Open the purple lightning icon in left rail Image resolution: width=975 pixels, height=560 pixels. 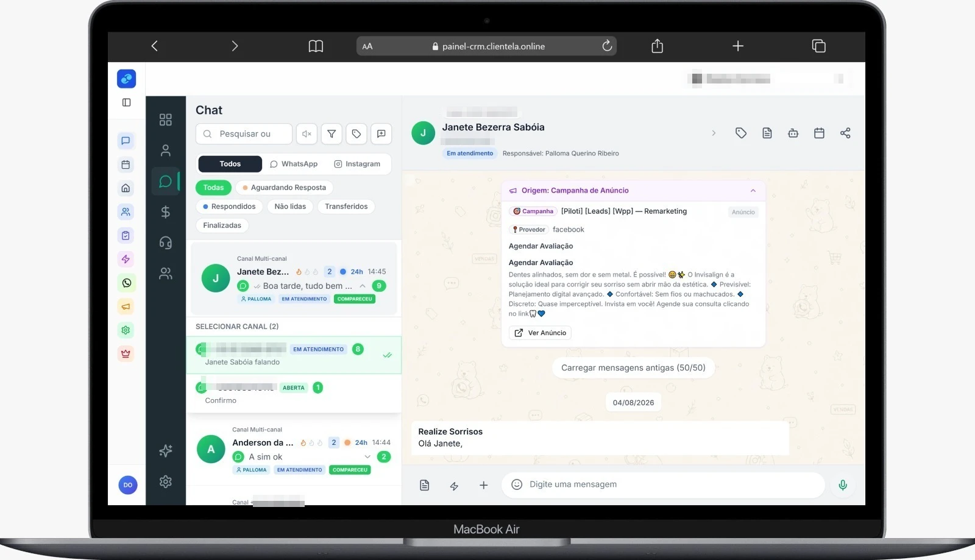(126, 259)
